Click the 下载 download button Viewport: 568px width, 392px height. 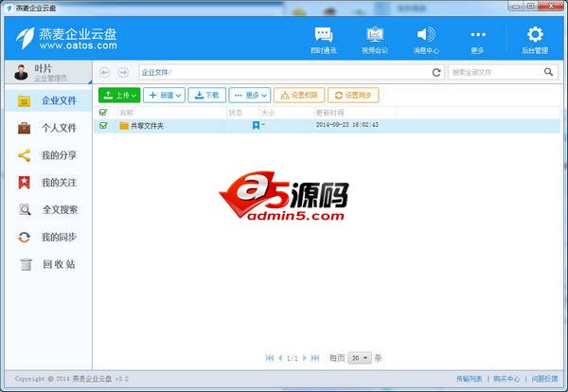(207, 96)
